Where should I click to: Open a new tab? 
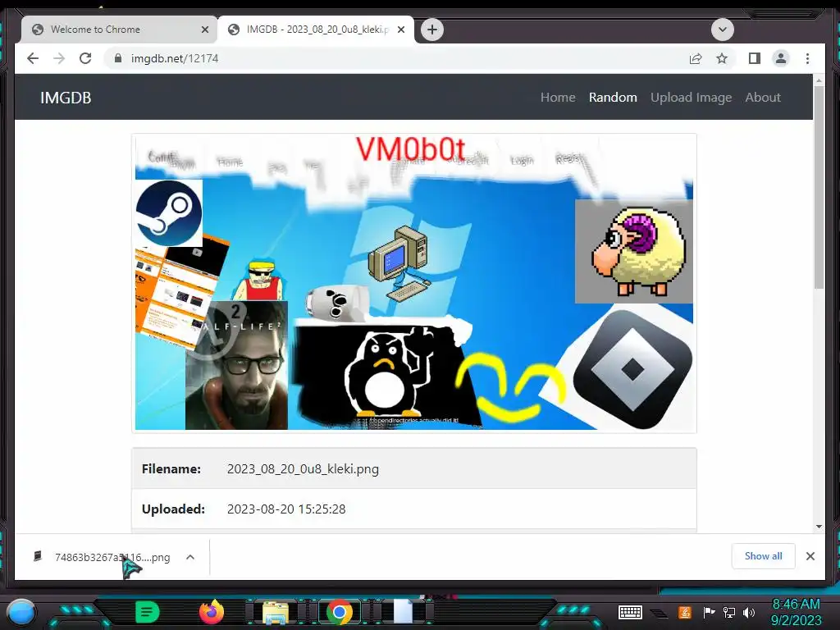(432, 30)
